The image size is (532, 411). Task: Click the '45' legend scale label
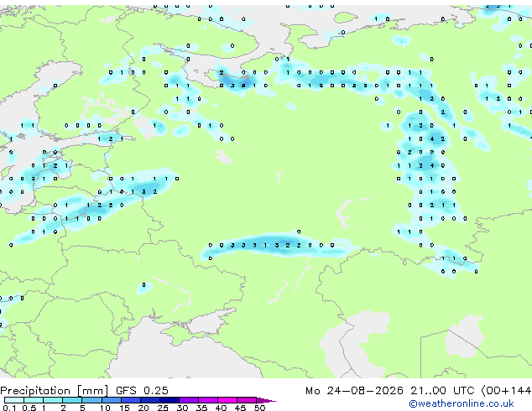tap(240, 408)
